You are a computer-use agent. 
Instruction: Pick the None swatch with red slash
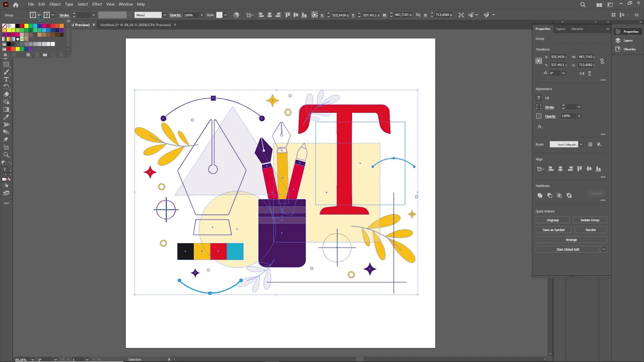4,26
